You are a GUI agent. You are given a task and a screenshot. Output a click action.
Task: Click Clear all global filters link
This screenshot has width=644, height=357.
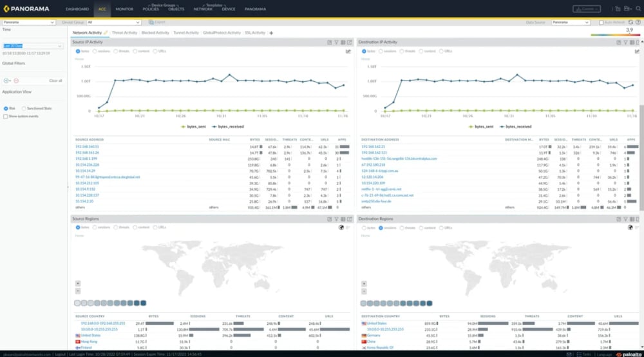[55, 81]
